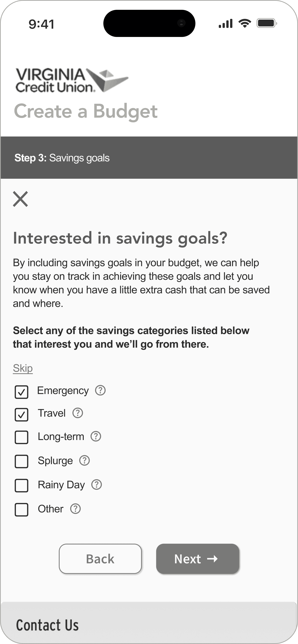Close the savings goals step with X
Screen dimensions: 298x644
point(21,199)
